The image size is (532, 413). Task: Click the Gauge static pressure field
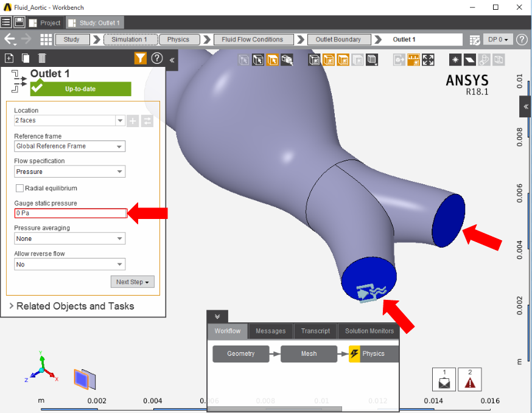pos(71,213)
